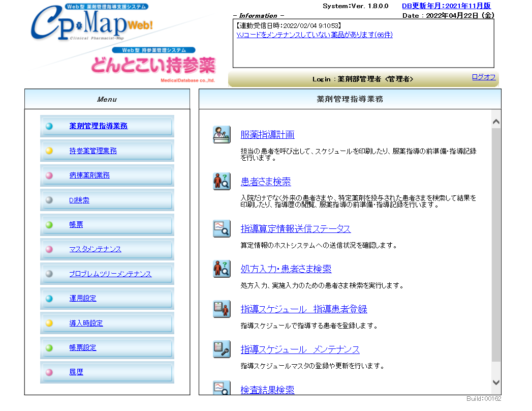Open 薬剤管理指導業務 in the menu
The width and height of the screenshot is (532, 411).
98,126
